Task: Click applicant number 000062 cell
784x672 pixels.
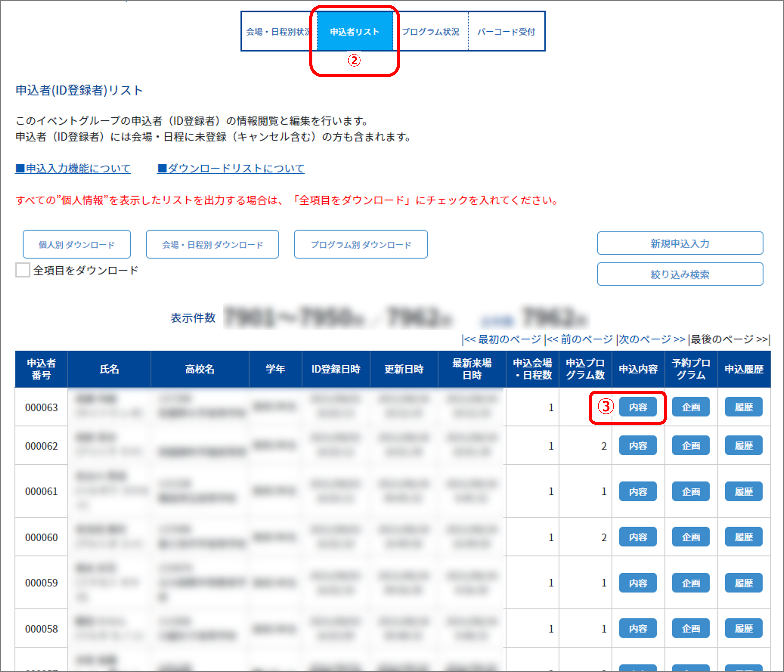Action: click(41, 446)
